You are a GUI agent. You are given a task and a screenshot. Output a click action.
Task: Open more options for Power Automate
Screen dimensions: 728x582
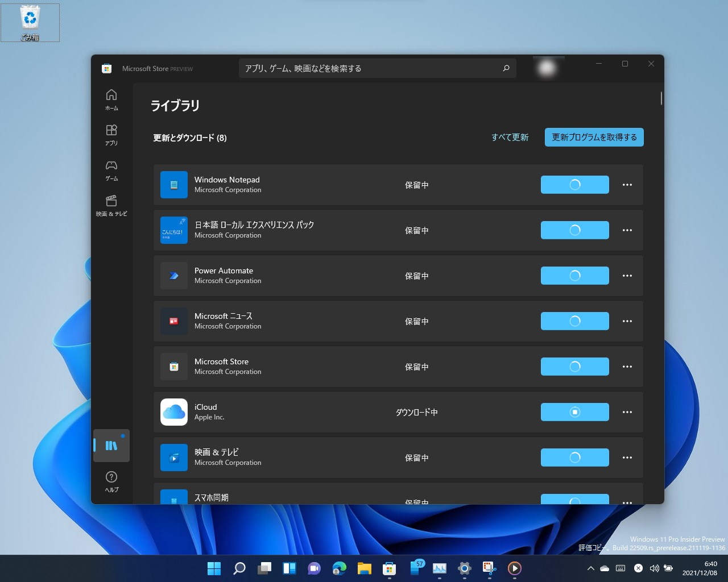[627, 276]
